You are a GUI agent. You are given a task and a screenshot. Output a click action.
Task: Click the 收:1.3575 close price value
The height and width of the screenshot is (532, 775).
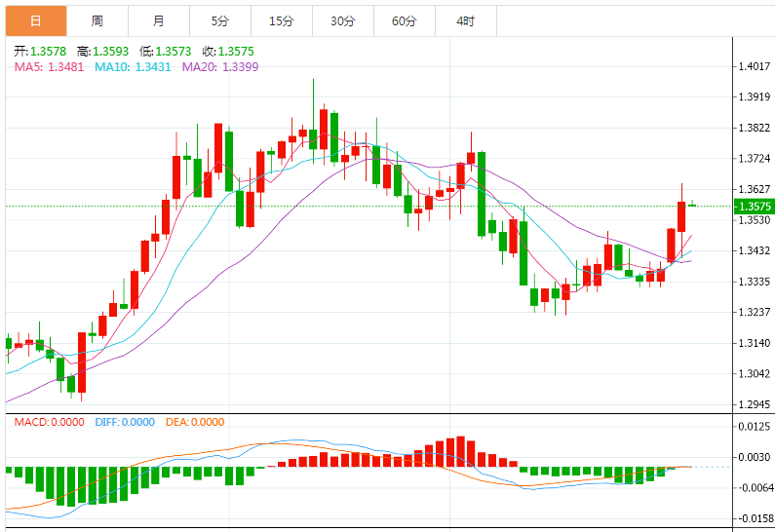[228, 52]
